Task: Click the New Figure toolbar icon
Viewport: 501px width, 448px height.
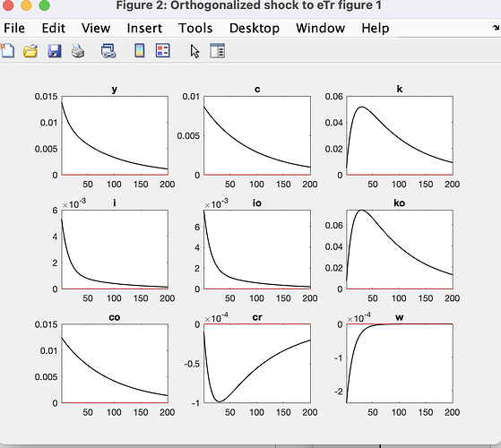Action: [7, 51]
